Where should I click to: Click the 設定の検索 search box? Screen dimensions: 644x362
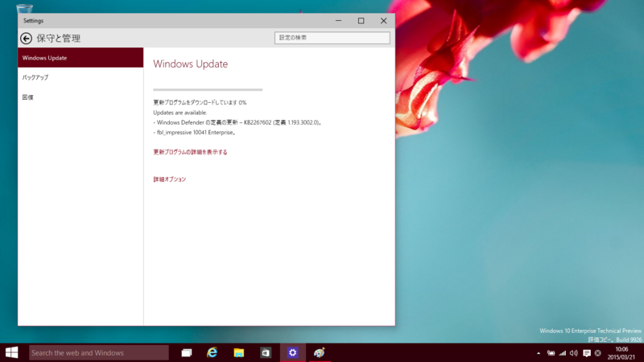(x=332, y=38)
